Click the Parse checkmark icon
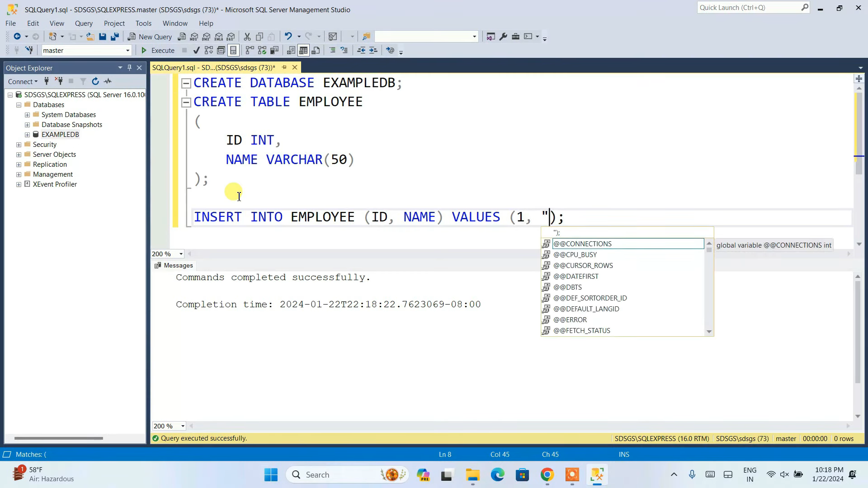 (x=196, y=50)
